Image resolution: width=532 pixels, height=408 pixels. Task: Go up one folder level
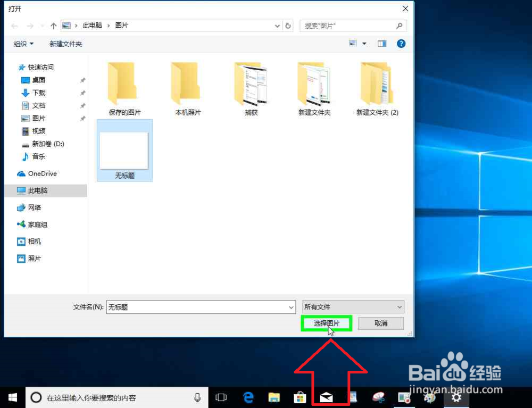[x=53, y=26]
